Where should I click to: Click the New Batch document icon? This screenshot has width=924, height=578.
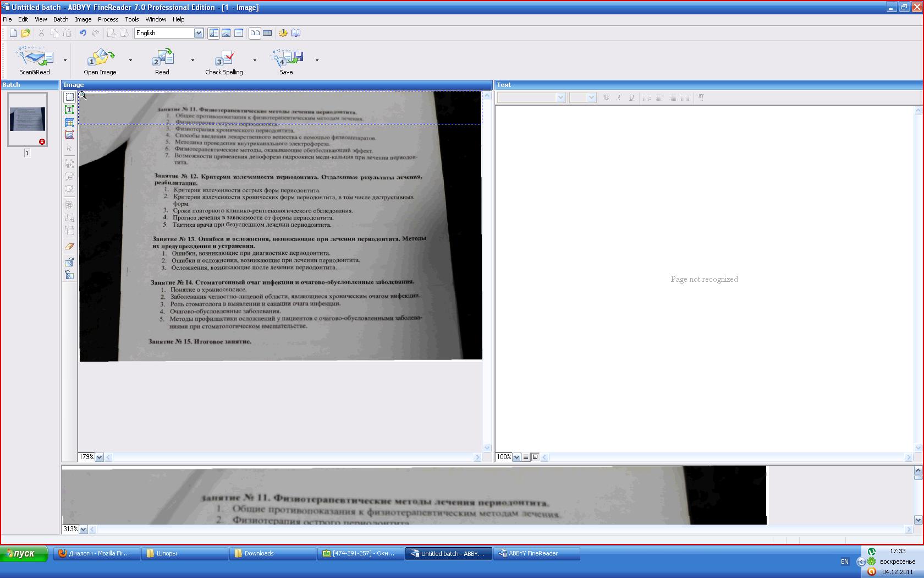[x=13, y=33]
